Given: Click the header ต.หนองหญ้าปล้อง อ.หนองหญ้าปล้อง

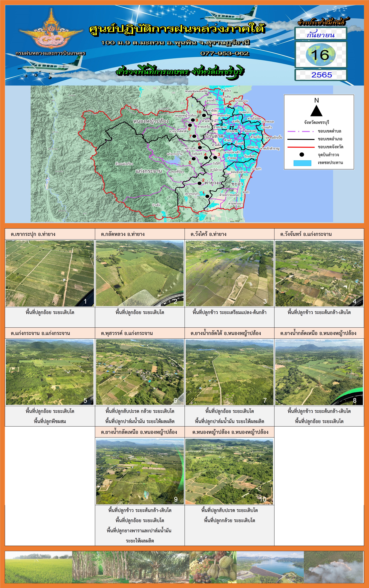Looking at the screenshot, I should [x=230, y=432].
